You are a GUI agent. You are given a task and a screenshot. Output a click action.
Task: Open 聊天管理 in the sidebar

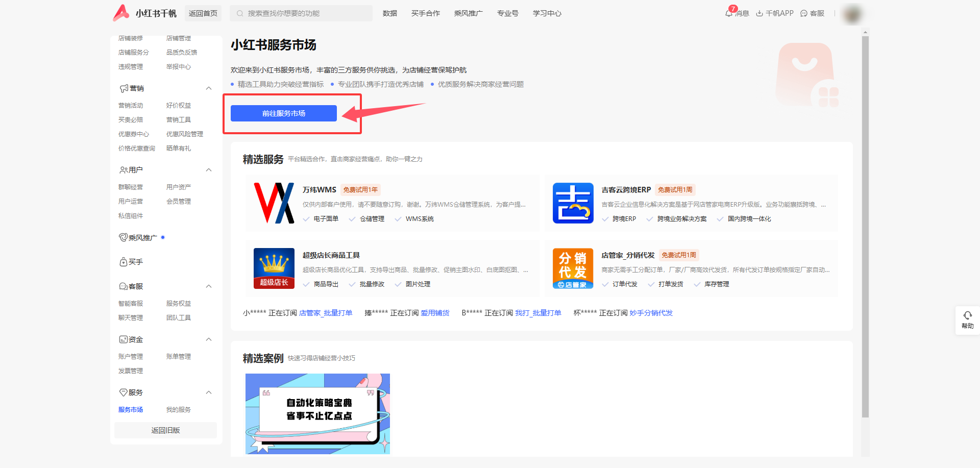[x=131, y=318]
